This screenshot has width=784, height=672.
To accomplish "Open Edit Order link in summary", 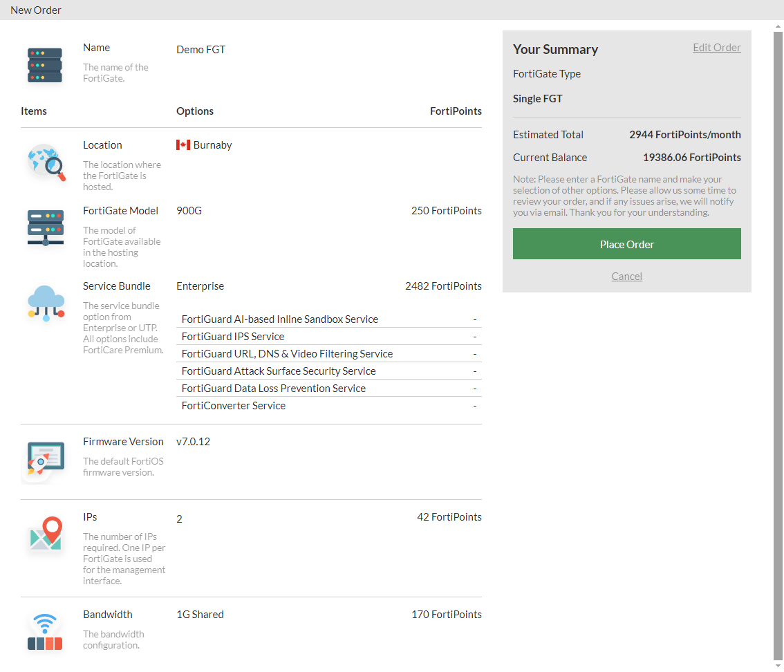I will [x=716, y=47].
